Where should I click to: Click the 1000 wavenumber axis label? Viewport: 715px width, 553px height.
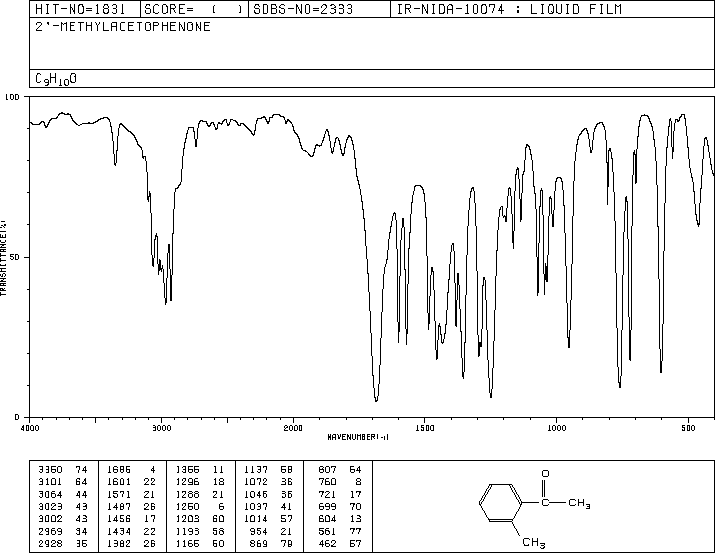pyautogui.click(x=556, y=428)
